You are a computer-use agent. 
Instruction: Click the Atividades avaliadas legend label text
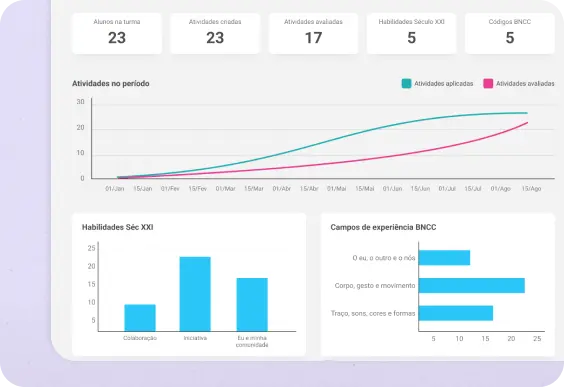tap(525, 83)
